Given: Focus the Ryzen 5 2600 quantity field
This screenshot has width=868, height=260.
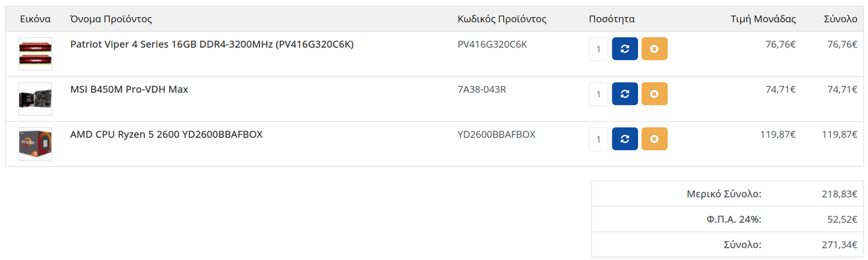Looking at the screenshot, I should tap(599, 139).
